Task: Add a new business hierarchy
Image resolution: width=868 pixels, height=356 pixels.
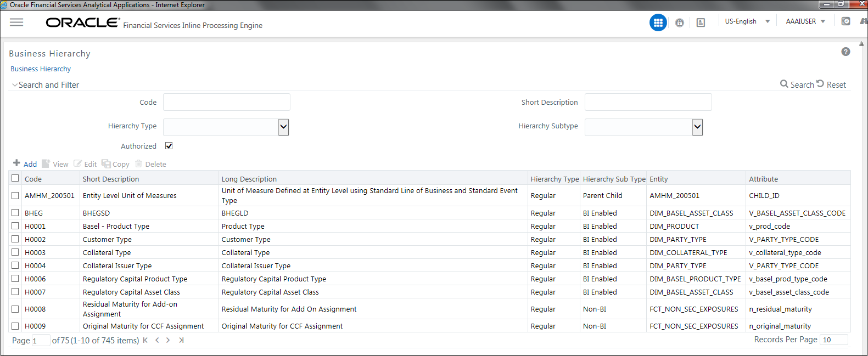Action: click(x=25, y=163)
